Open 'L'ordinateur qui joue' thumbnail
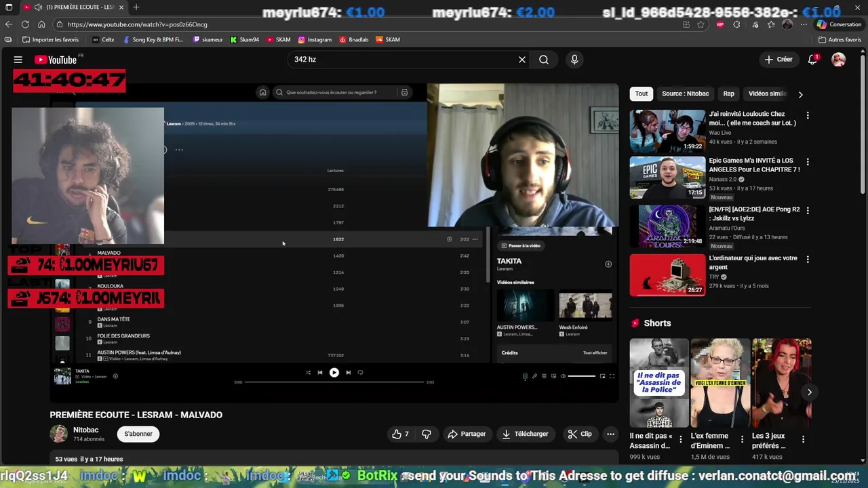Screen dimensions: 868x488 [x=667, y=275]
